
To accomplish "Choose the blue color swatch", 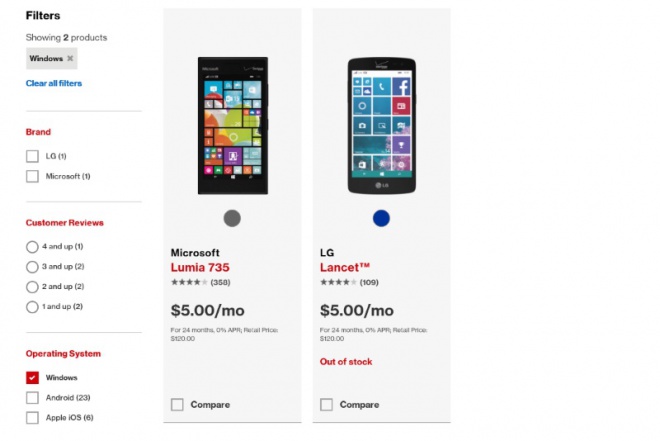I will click(x=381, y=218).
